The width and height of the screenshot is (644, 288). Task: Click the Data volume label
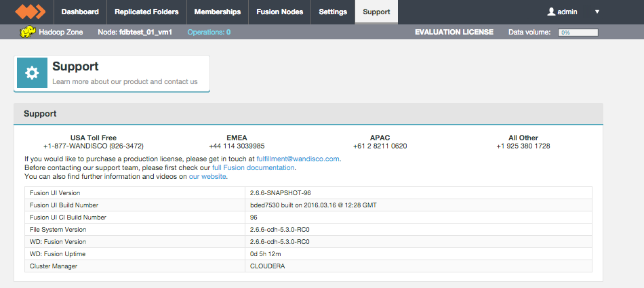(529, 32)
